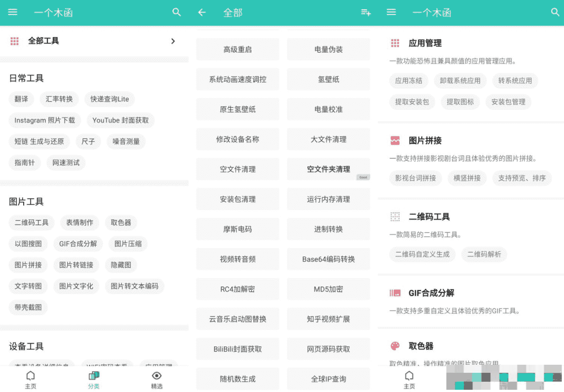This screenshot has height=392, width=564.
Task: Select the 分类 bottom tab
Action: click(x=94, y=379)
